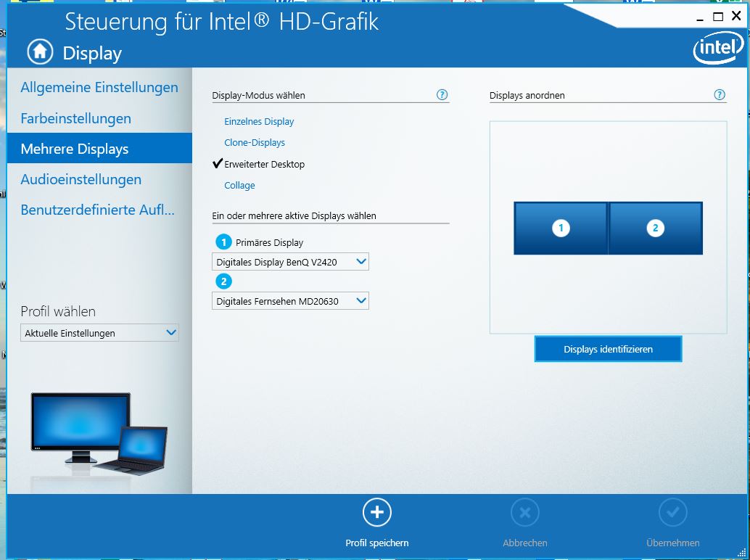Open Benutzerdefinierte Aufl... section
Image resolution: width=750 pixels, height=560 pixels.
pos(99,210)
